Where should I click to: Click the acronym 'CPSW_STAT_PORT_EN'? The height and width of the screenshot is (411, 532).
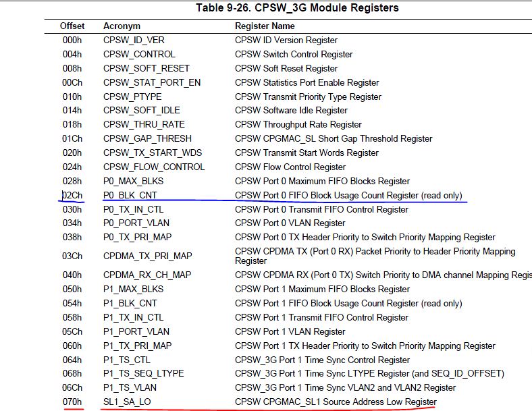[152, 83]
